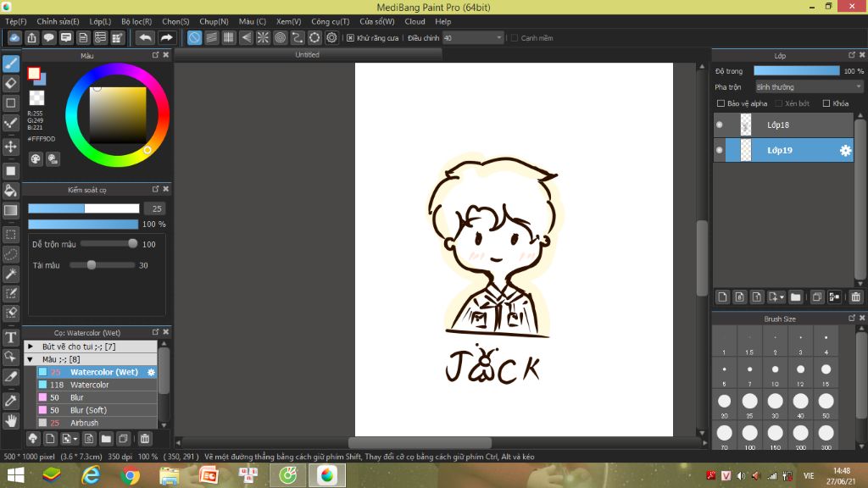Click the brush size slider bar showing 25
Screen dimensions: 868x488
pos(84,208)
